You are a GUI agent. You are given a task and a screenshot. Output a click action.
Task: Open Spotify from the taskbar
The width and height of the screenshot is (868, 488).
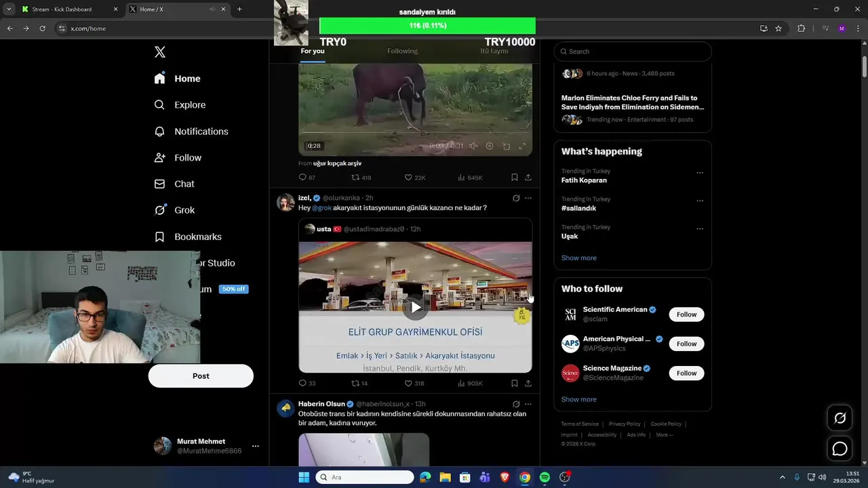545,477
